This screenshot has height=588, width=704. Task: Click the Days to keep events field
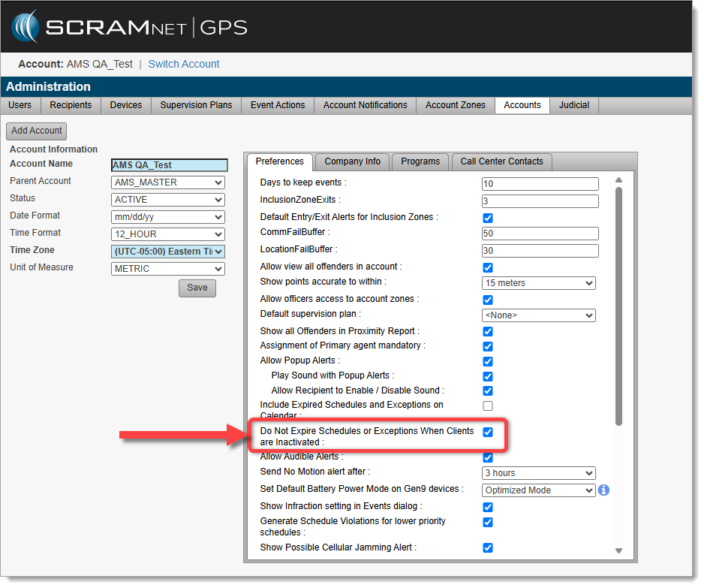pyautogui.click(x=540, y=184)
